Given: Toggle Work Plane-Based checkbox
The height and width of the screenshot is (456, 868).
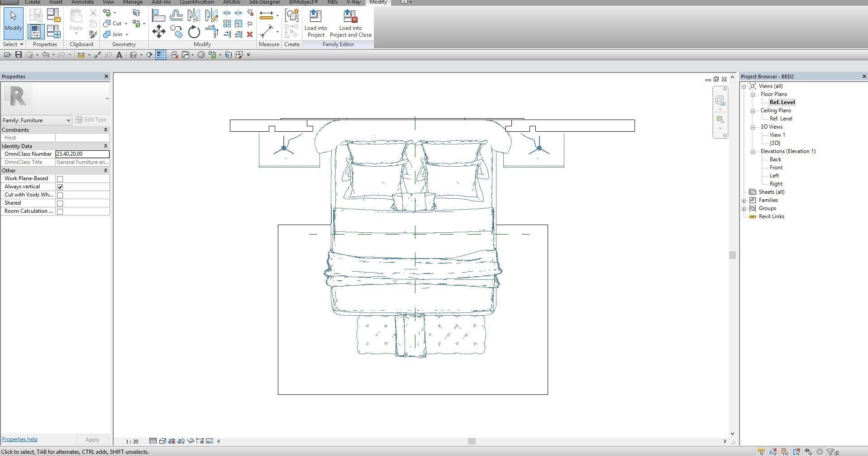Looking at the screenshot, I should [x=60, y=179].
